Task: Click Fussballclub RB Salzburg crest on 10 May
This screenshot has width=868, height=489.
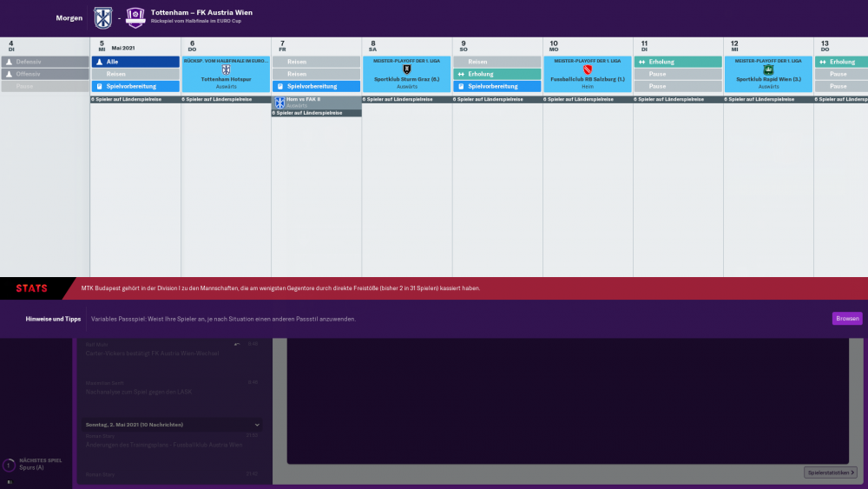Action: click(x=588, y=69)
